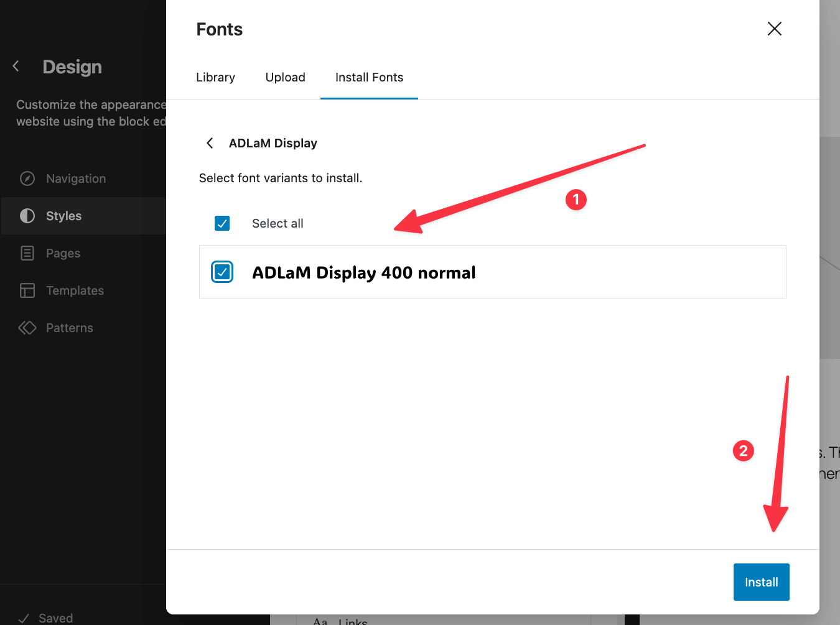Open the Pages list icon

click(27, 253)
